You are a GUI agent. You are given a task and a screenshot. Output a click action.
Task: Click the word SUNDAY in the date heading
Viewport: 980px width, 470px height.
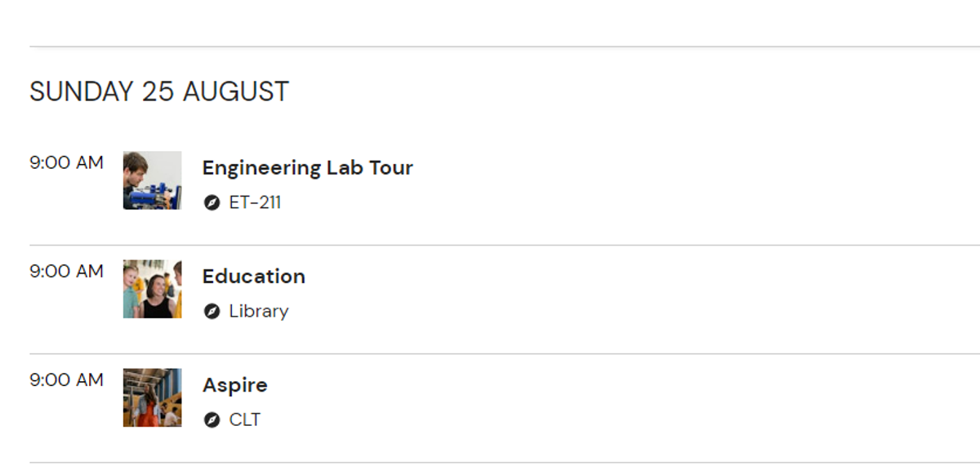coord(82,91)
